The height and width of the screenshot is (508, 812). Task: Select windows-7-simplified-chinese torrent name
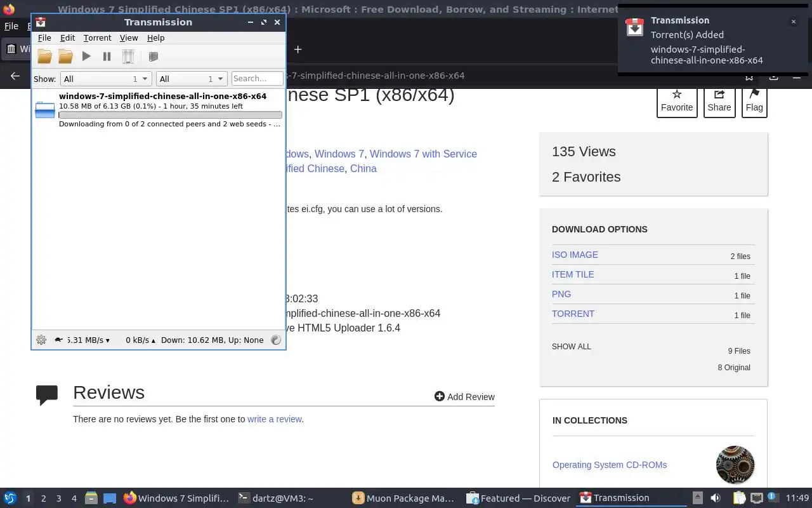point(162,97)
